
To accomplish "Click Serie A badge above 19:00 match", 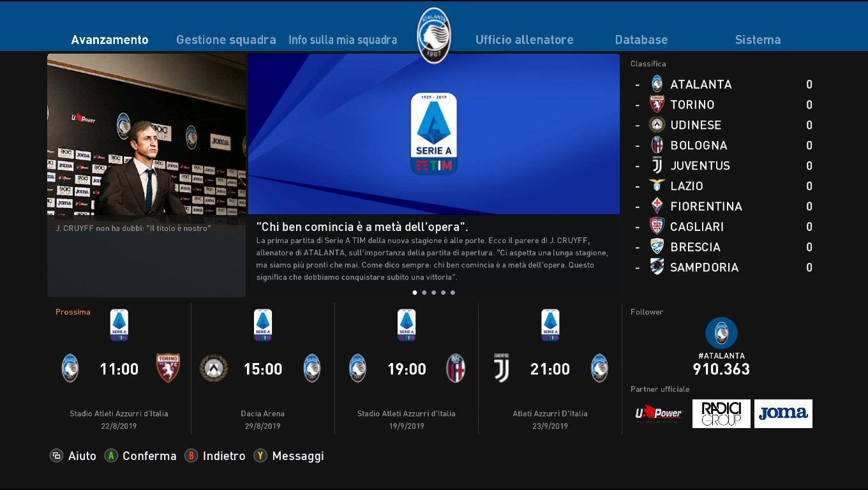I will click(407, 325).
